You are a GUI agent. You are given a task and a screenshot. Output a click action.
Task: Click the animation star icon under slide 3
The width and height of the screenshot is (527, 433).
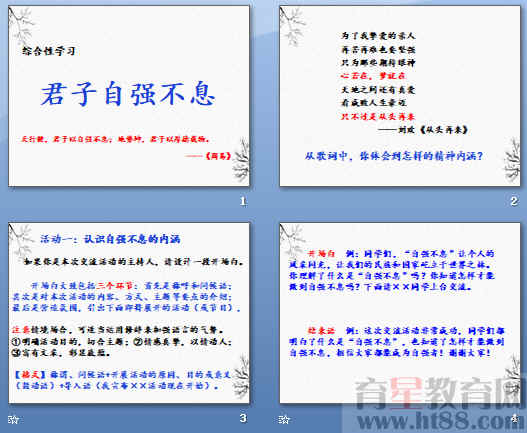point(14,420)
